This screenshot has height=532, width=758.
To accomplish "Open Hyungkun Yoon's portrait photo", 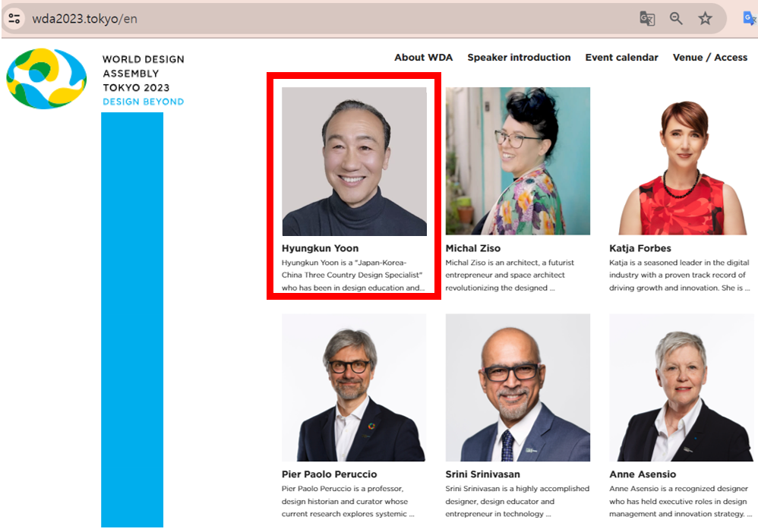I will (x=355, y=162).
